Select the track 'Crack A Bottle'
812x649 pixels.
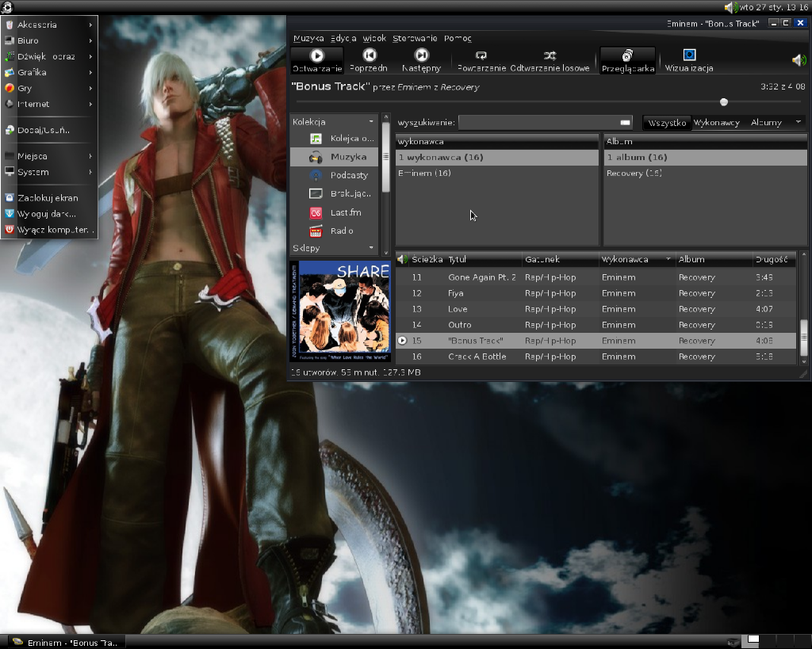click(x=596, y=357)
